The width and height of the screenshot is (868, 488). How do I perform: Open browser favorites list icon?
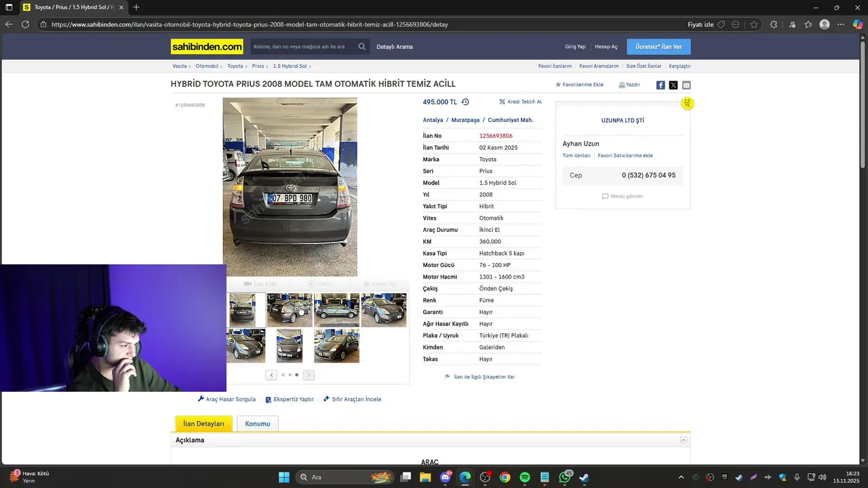(808, 24)
